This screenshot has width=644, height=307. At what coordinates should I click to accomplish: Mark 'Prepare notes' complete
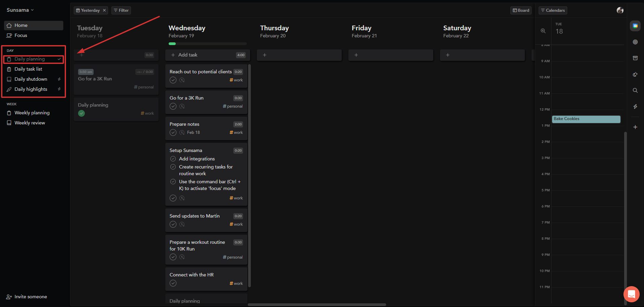click(173, 132)
